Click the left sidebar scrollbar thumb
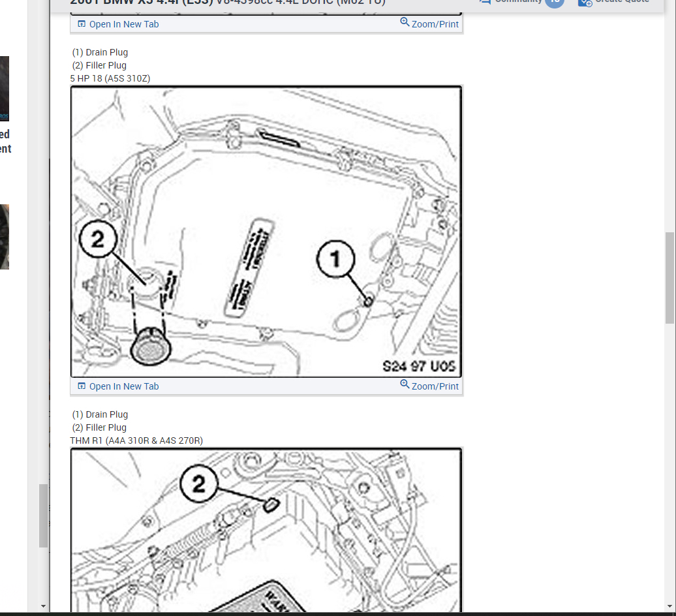676x616 pixels. (44, 516)
